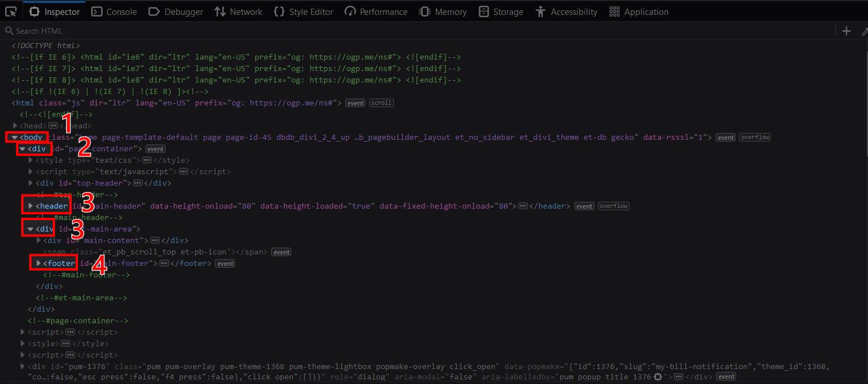The height and width of the screenshot is (384, 868).
Task: Click the ellipsis badge before the closing header tag
Action: point(523,206)
